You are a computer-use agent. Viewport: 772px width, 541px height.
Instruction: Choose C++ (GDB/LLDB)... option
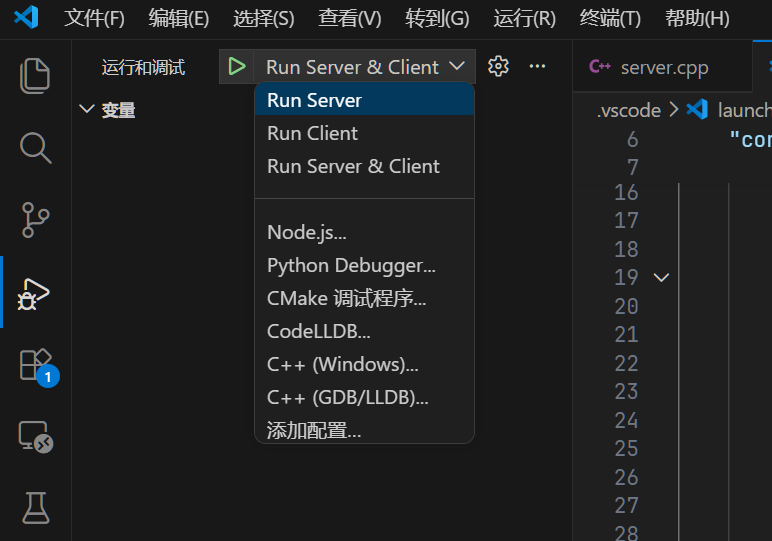click(x=364, y=397)
